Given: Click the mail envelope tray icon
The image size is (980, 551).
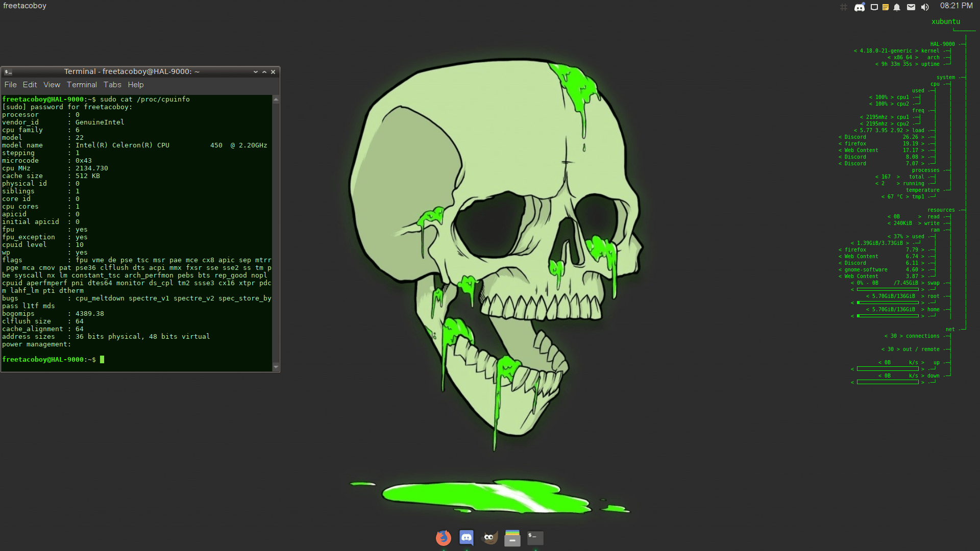Looking at the screenshot, I should pos(911,7).
